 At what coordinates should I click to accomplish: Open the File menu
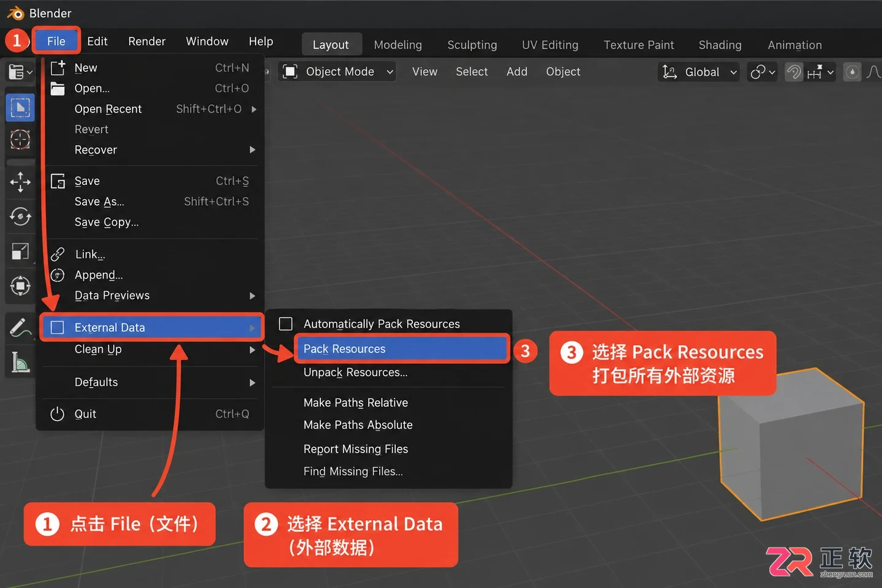(56, 41)
